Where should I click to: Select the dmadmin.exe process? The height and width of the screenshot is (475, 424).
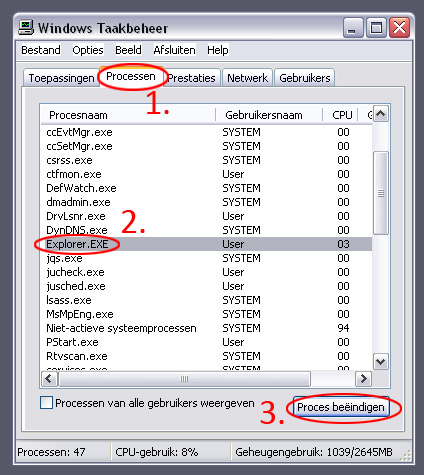[x=206, y=202]
